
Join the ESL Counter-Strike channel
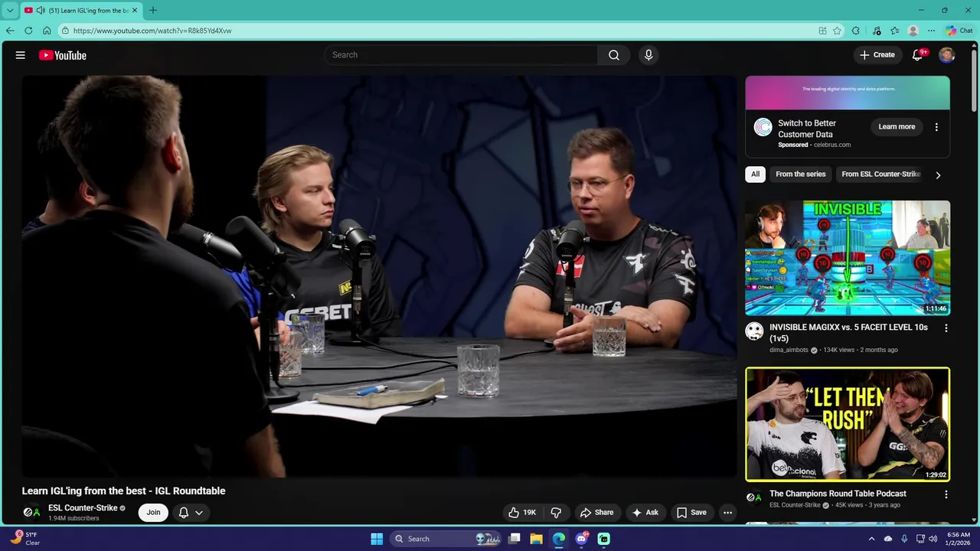pyautogui.click(x=153, y=513)
